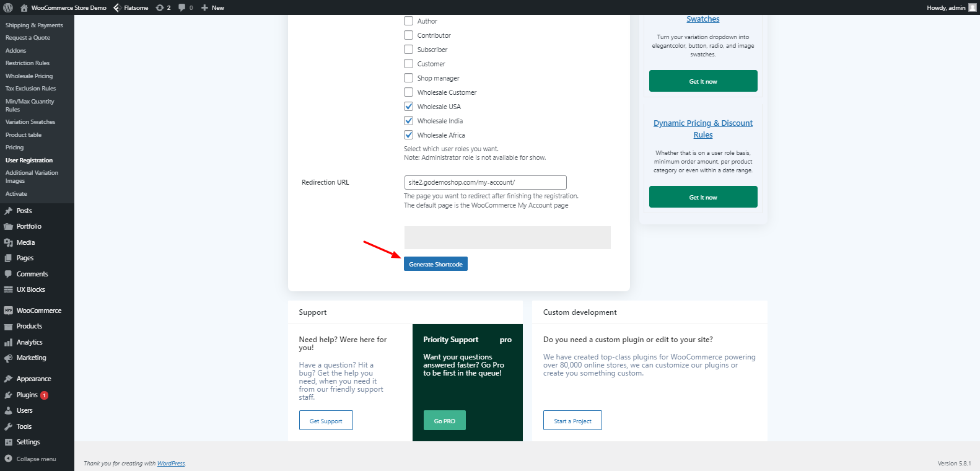Open Wholesale Pricing submenu item
This screenshot has width=980, height=471.
[x=29, y=76]
